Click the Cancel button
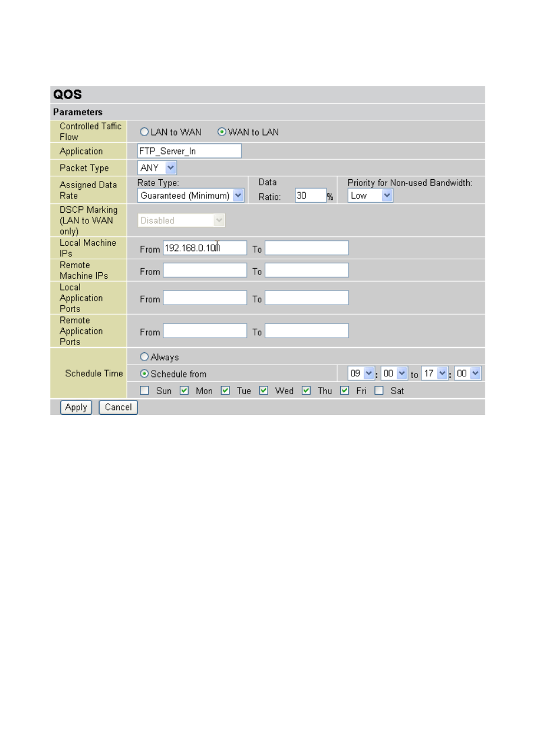Viewport: 534px width, 756px height. coord(118,407)
